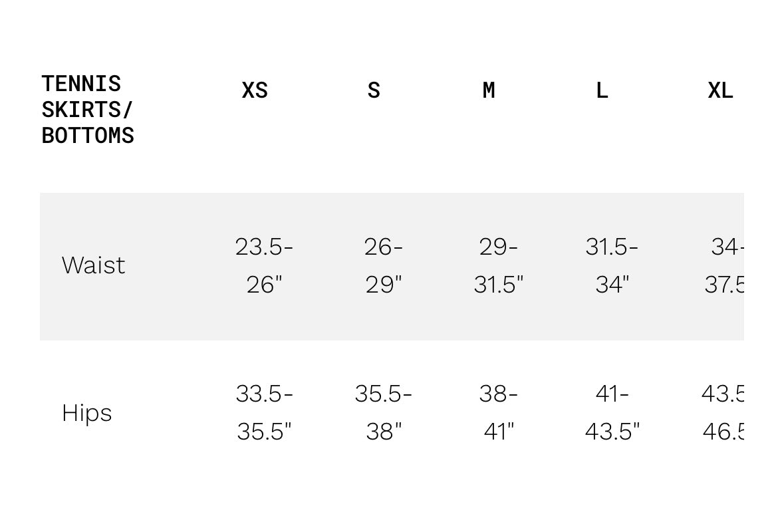Image resolution: width=784 pixels, height=532 pixels.
Task: Select the L size column header
Action: click(x=602, y=90)
